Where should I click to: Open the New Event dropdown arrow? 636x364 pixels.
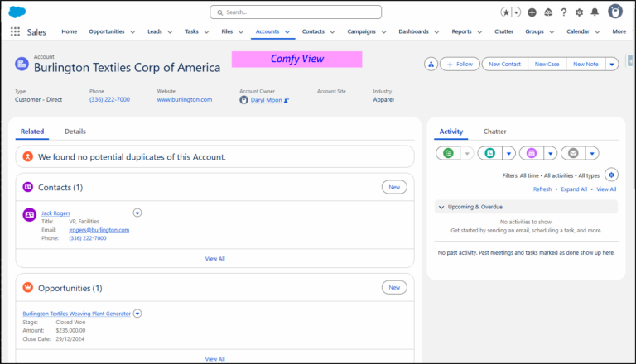pos(551,154)
